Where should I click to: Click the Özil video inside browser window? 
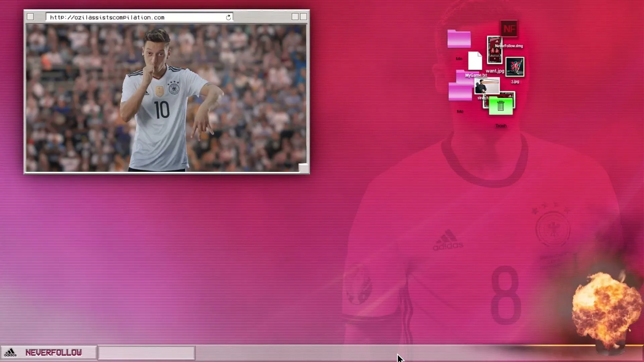pyautogui.click(x=166, y=98)
